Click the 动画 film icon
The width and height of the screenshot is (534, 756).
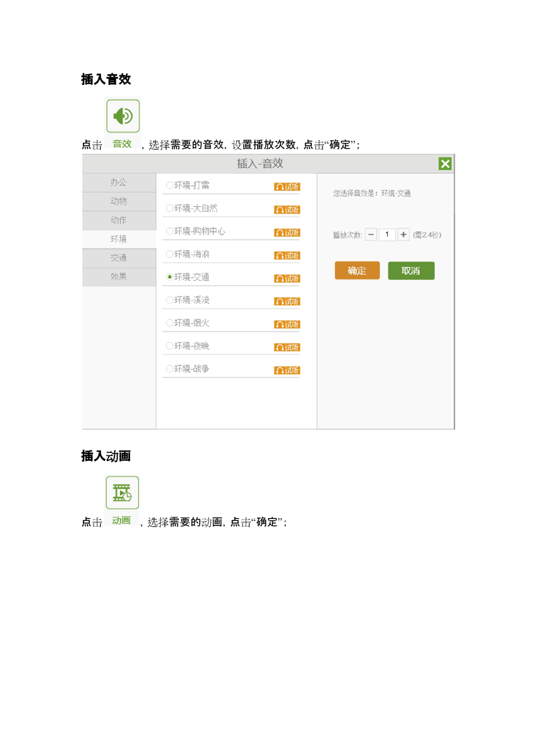(x=122, y=493)
